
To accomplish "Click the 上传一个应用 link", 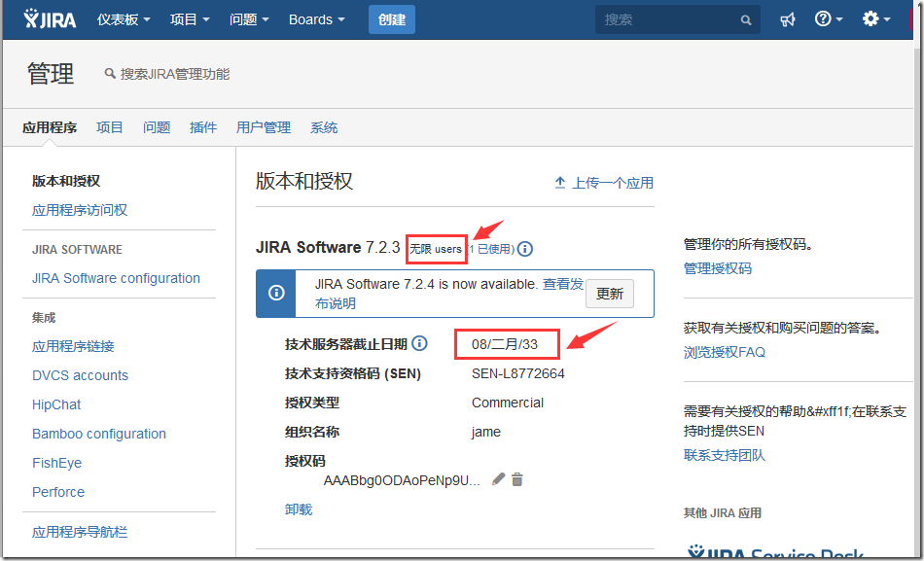I will coord(613,183).
